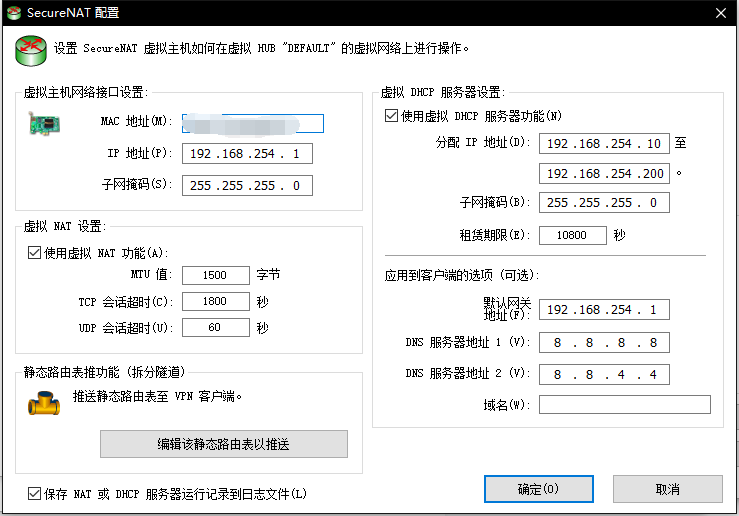Click the header description text about SecureNAT

click(261, 48)
